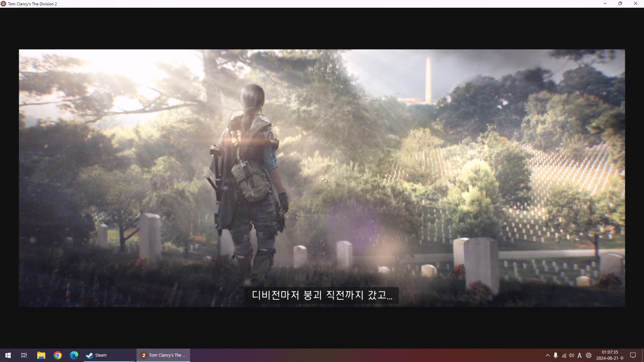The height and width of the screenshot is (362, 644).
Task: Click The Division 2 title bar icon
Action: (x=3, y=4)
